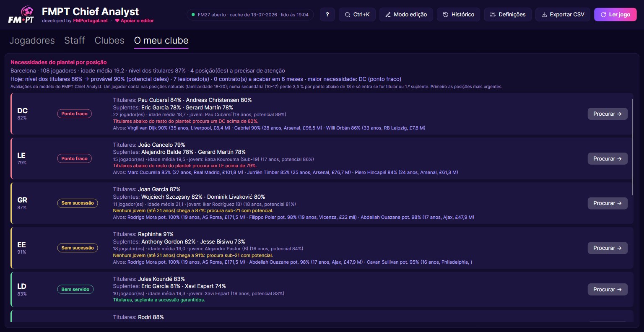Open the FMPortugal.net link
This screenshot has width=644, height=332.
(91, 21)
